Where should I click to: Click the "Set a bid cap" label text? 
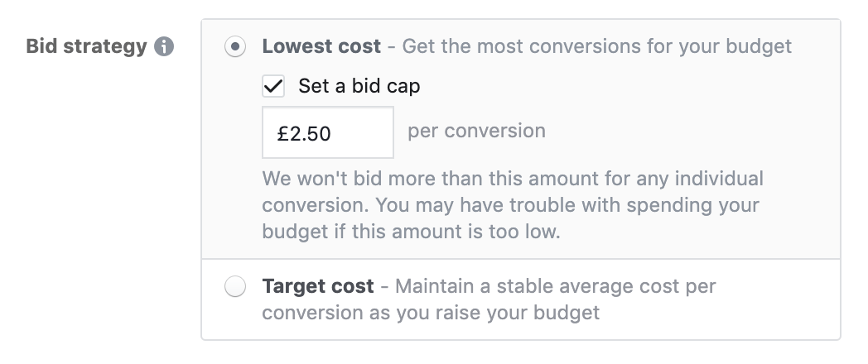tap(359, 86)
